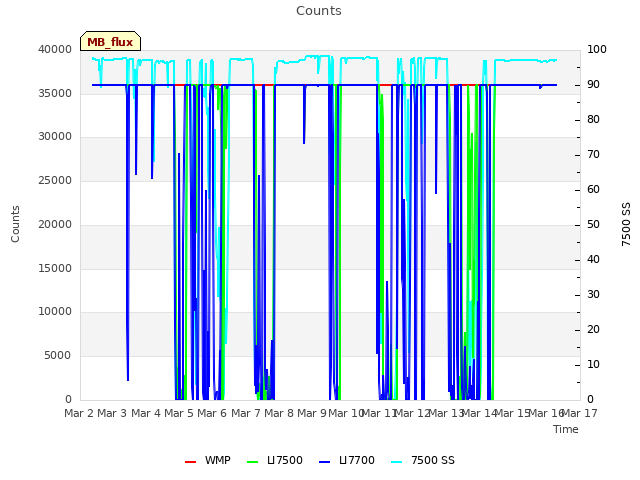The height and width of the screenshot is (480, 640).
Task: Click the Mar 10 date label
Action: tap(347, 413)
